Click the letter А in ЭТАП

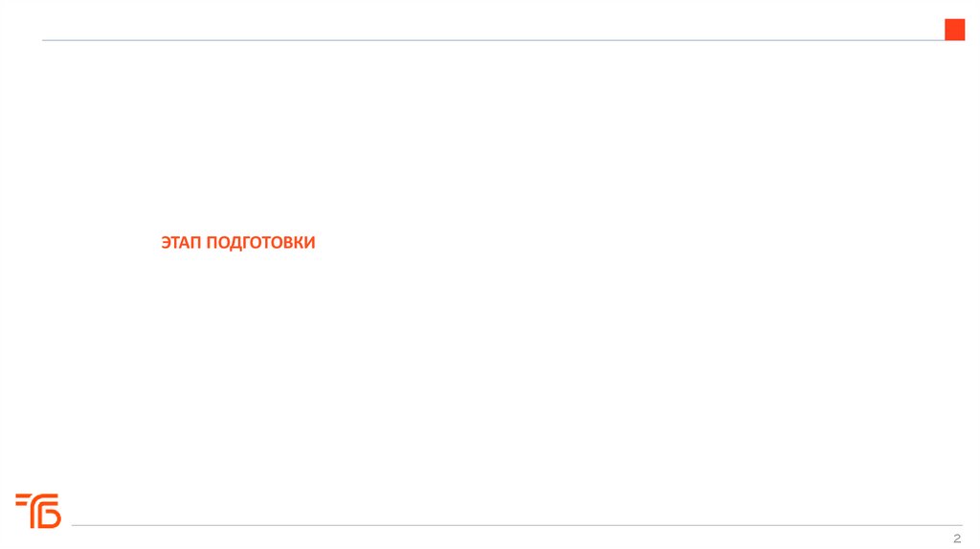185,244
